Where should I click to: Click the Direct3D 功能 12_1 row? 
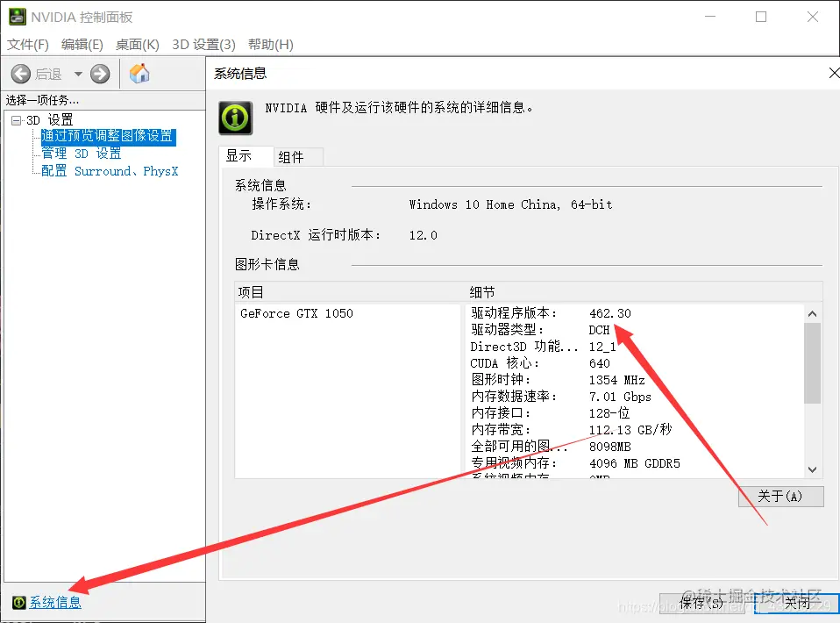click(x=544, y=347)
